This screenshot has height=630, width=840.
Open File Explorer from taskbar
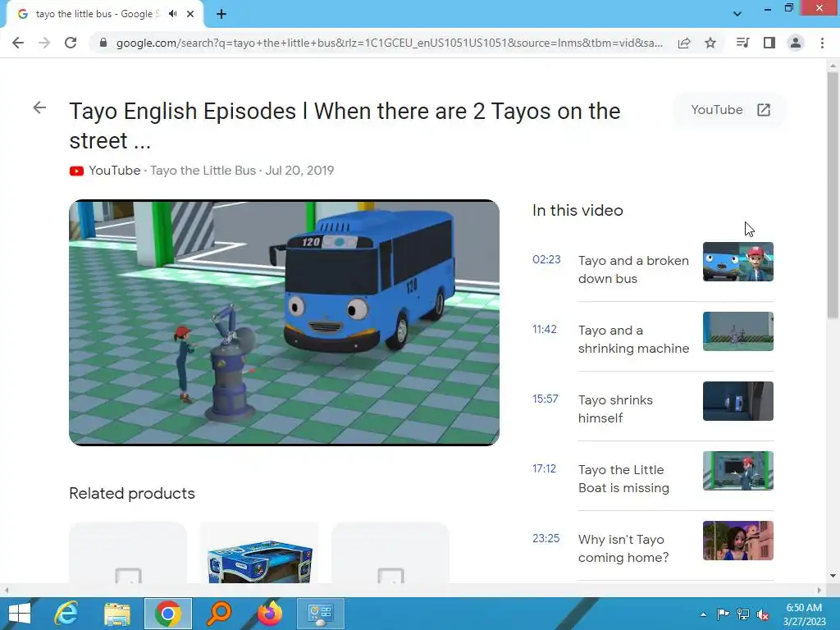pyautogui.click(x=117, y=614)
